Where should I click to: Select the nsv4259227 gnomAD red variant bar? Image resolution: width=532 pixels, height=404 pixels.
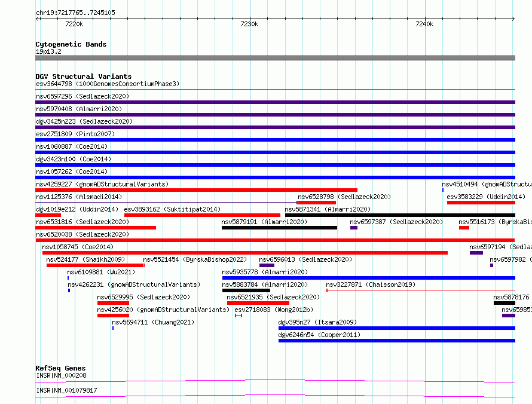[x=197, y=190]
